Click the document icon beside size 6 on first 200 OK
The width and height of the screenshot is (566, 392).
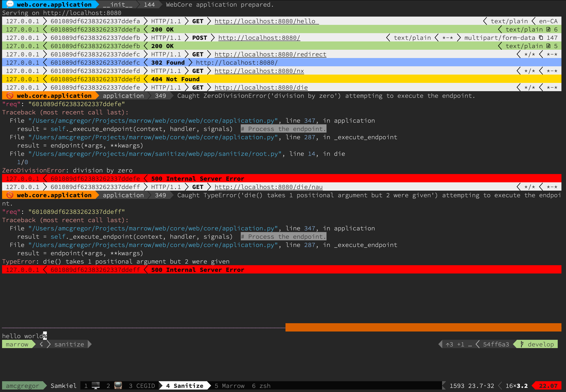point(548,29)
